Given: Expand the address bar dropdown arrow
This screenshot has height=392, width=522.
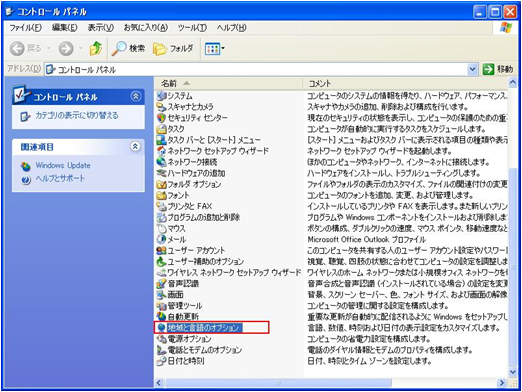Looking at the screenshot, I should coord(472,69).
